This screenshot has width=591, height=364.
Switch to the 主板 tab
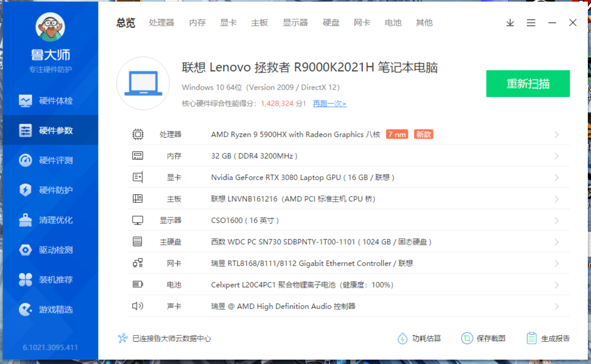(259, 23)
